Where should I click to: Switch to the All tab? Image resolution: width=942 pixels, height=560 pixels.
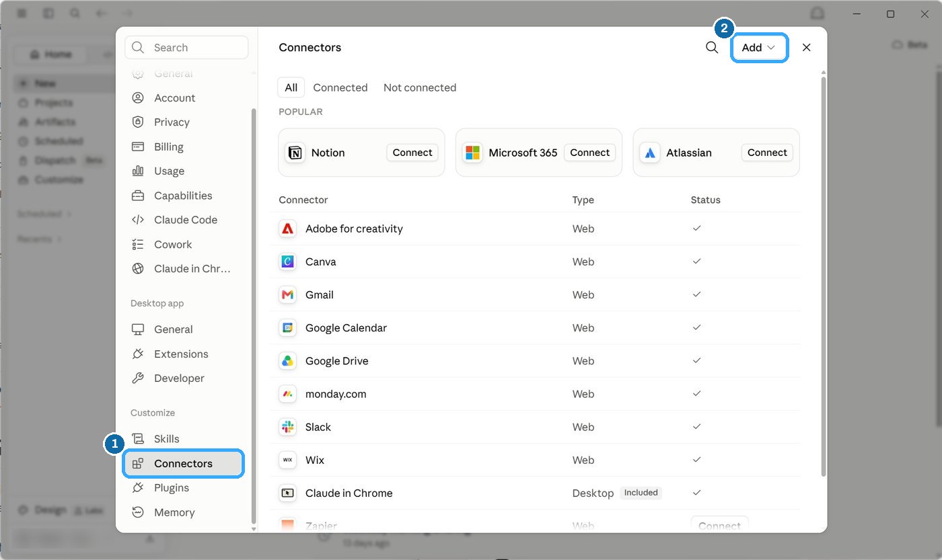(291, 87)
